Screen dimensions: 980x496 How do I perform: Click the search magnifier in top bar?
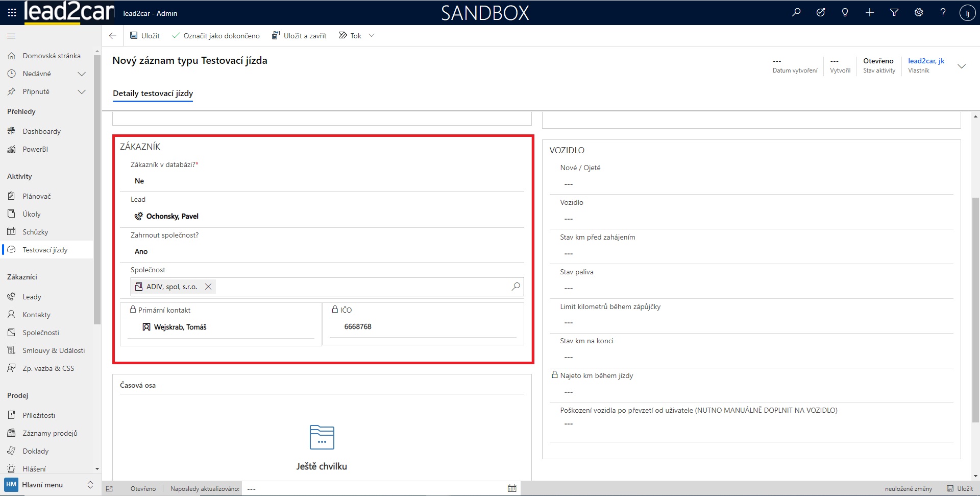coord(796,13)
